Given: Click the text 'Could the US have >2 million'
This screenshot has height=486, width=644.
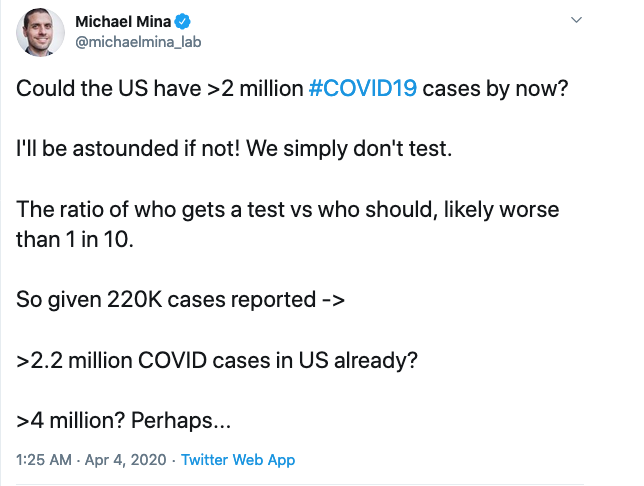Looking at the screenshot, I should (x=159, y=88).
